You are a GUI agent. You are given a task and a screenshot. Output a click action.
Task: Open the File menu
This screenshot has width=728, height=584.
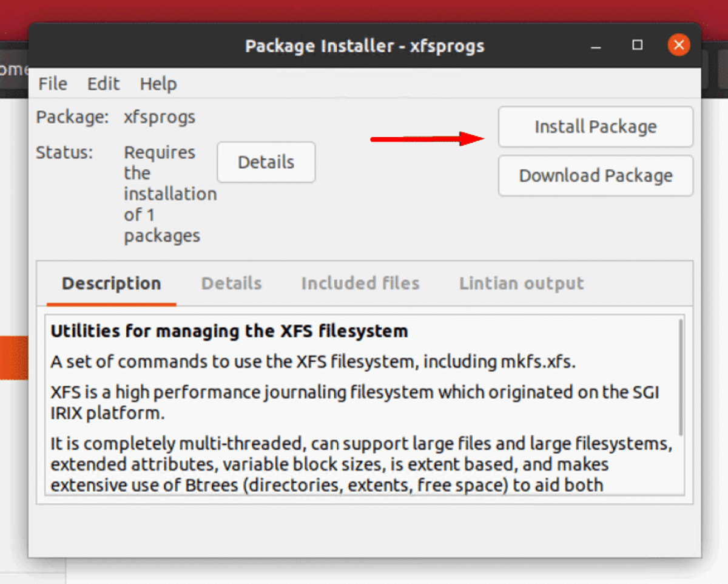(53, 84)
